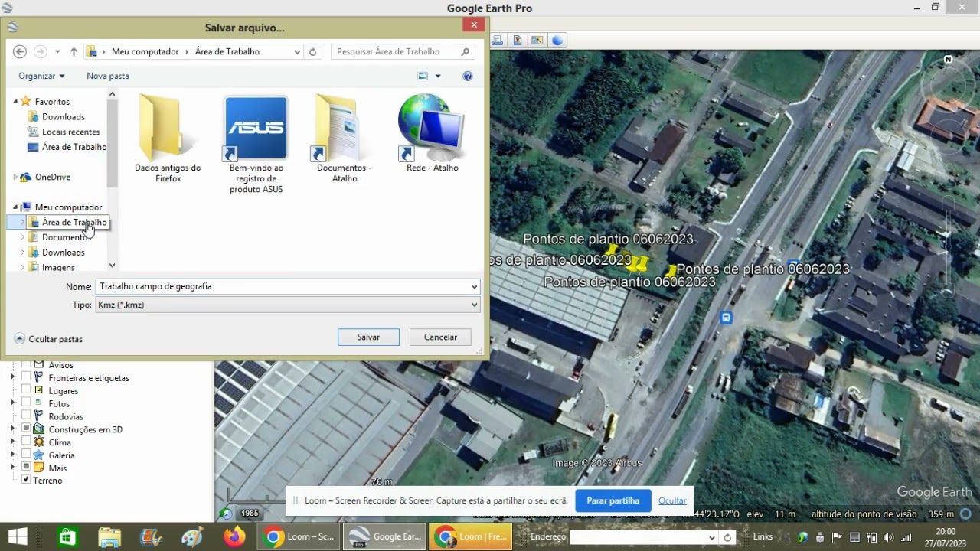Click Salvar button
This screenshot has width=980, height=551.
368,337
